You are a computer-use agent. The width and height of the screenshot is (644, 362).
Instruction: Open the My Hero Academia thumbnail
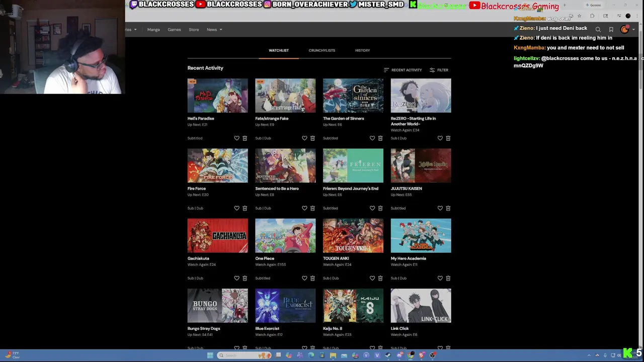421,235
